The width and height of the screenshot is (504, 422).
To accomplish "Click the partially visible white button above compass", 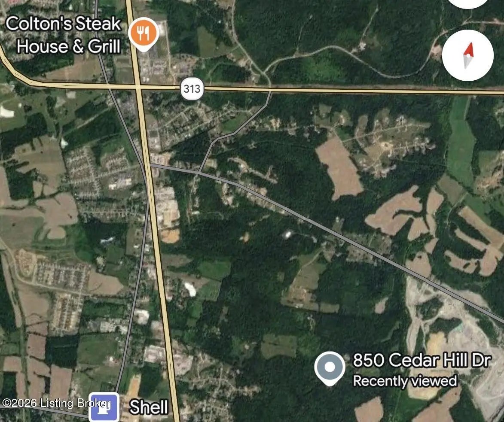I will coord(468,3).
